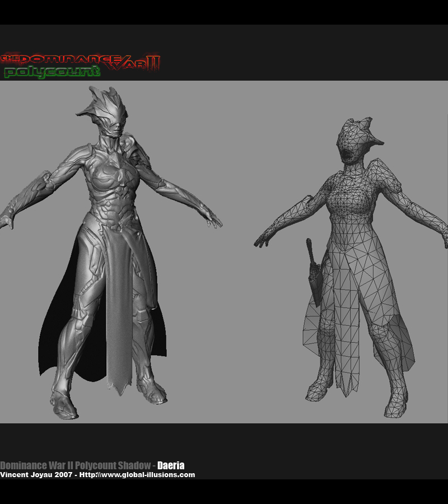
Task: Click the 'Vincent Joyau 2007' credit text
Action: pos(36,475)
